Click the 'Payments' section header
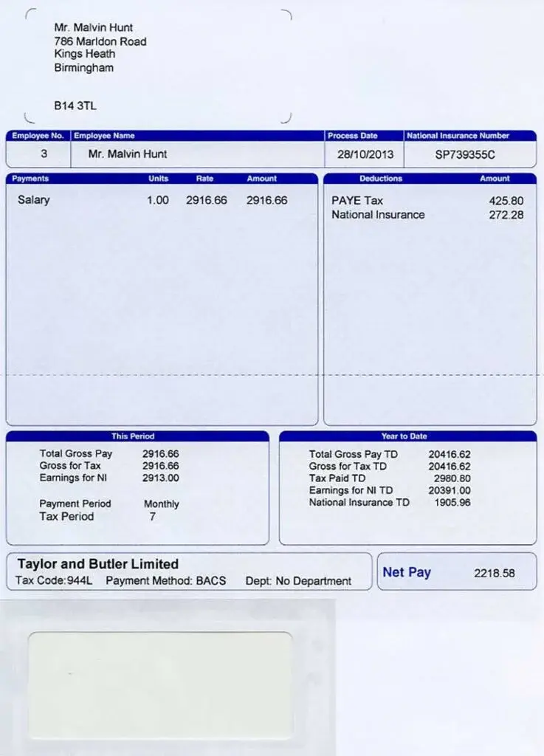The image size is (544, 756). pyautogui.click(x=30, y=179)
